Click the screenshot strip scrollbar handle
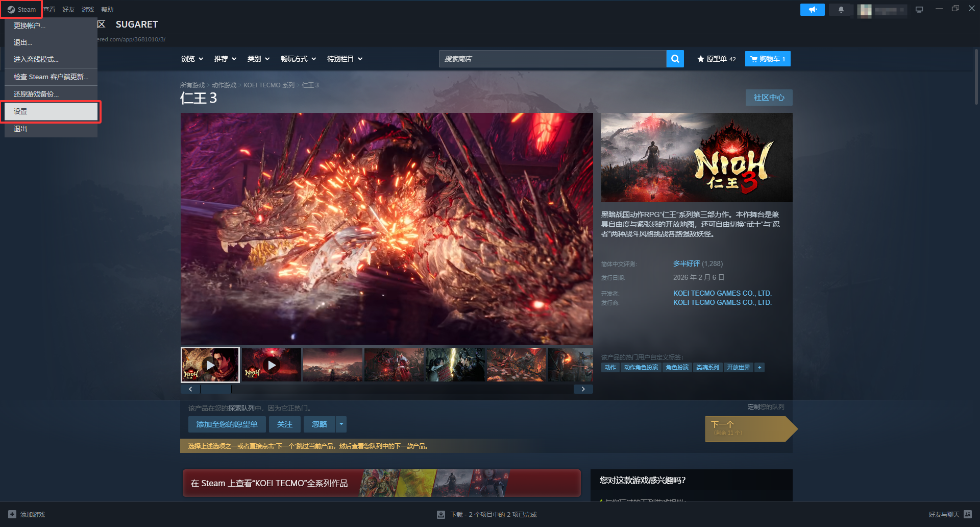Screen dimensions: 980x527 coord(216,389)
